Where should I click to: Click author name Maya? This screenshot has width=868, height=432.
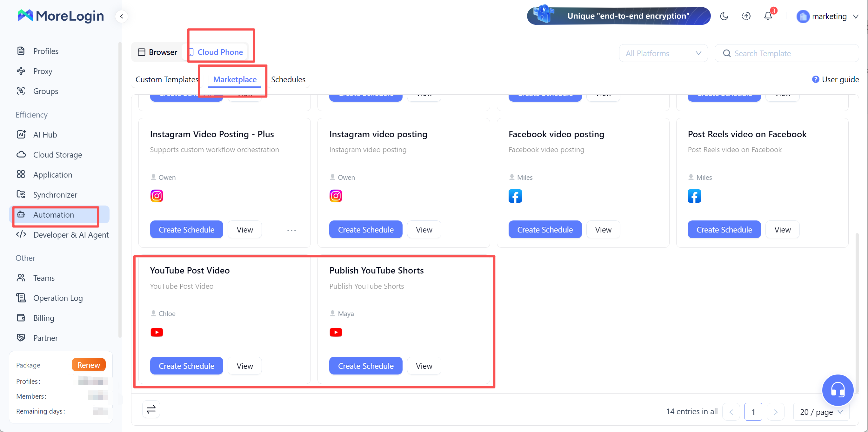click(346, 314)
